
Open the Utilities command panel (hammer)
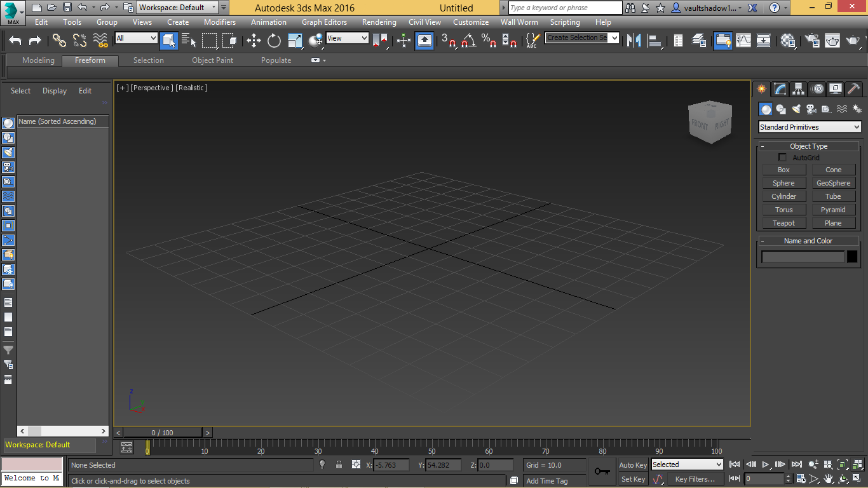click(854, 89)
